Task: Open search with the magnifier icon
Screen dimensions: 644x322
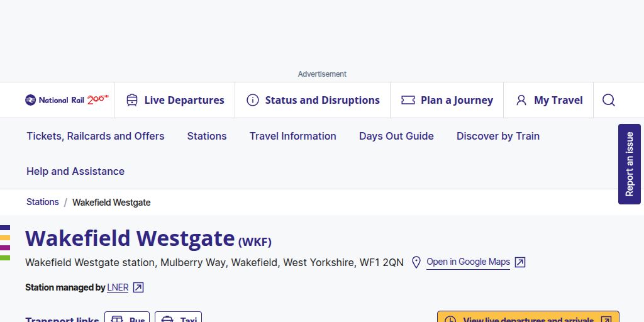Action: coord(609,100)
